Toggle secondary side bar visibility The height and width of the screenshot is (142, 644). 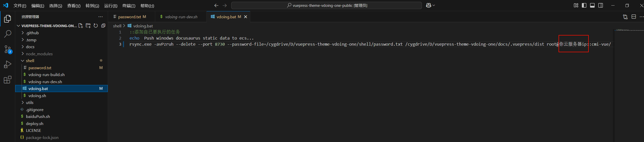[x=601, y=5]
